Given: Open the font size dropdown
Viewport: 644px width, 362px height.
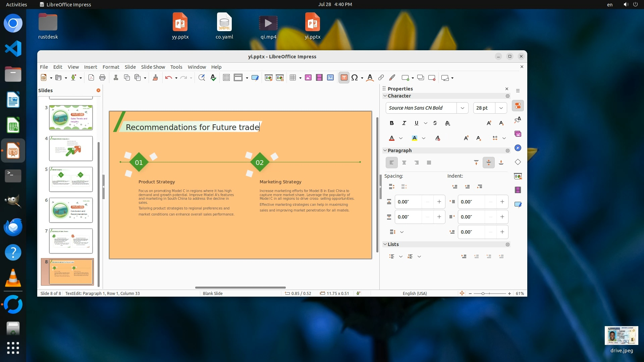Looking at the screenshot, I should 501,108.
